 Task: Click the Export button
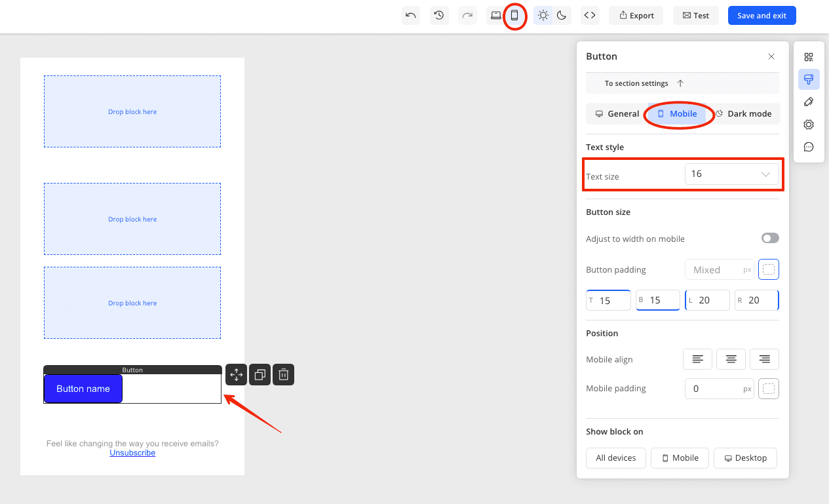636,15
